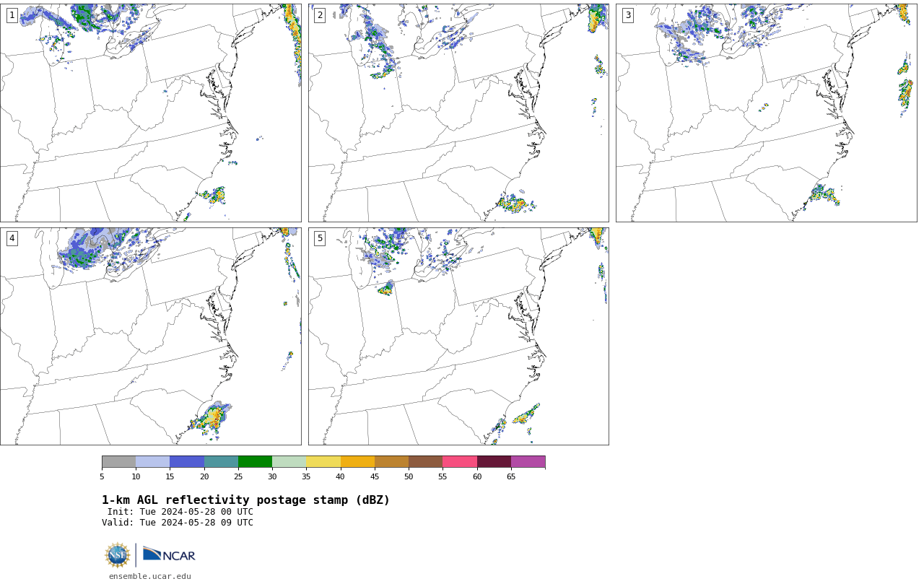Click the ensemble.ucar.edu text
Screen dimensions: 924x584
[150, 576]
